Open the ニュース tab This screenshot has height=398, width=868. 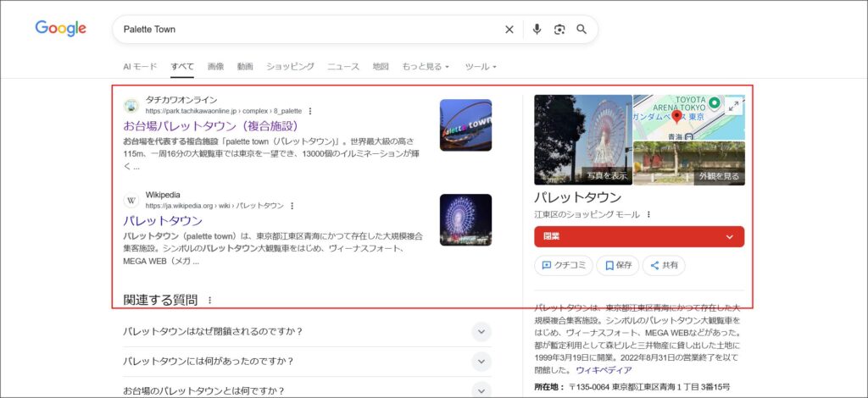(343, 66)
